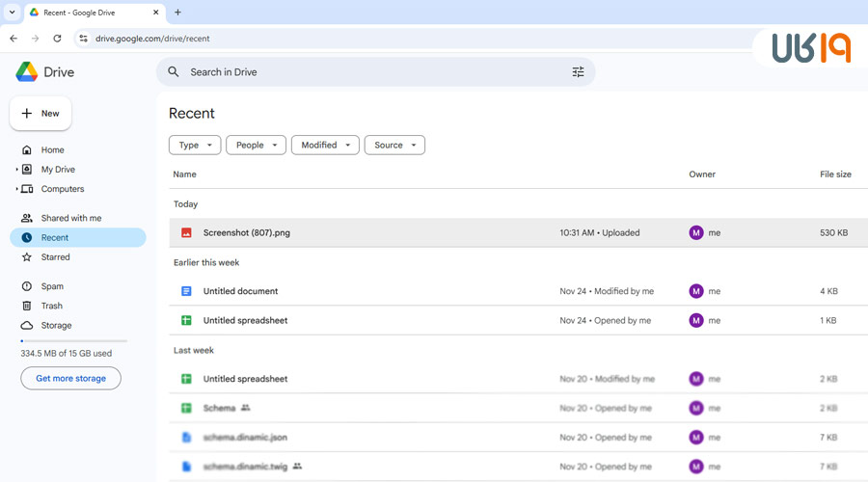
Task: Click the Google Drive logo
Action: pos(27,72)
